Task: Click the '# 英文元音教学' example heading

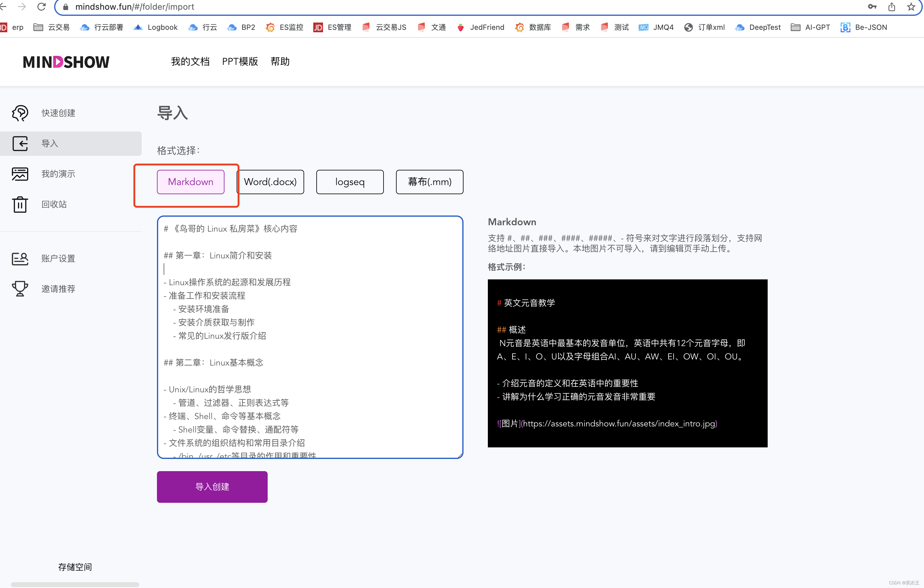Action: [526, 303]
